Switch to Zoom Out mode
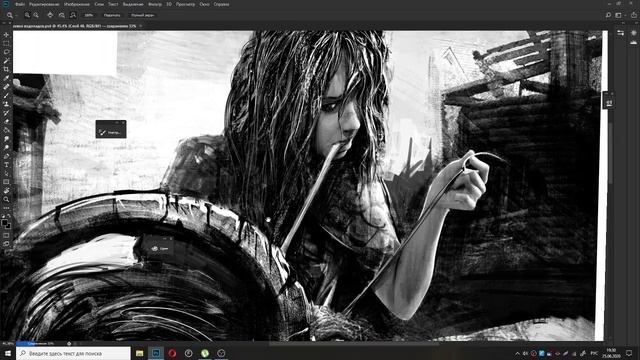The image size is (640, 360). 36,15
